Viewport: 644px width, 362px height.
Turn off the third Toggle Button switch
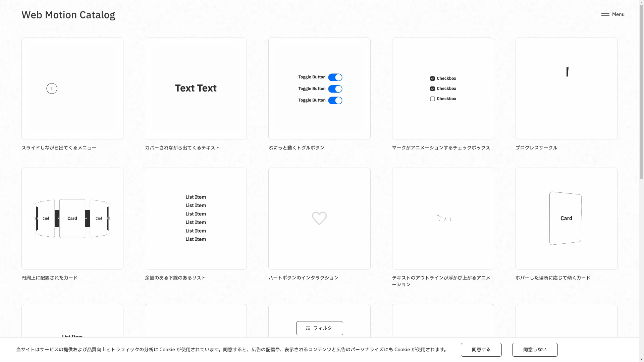pyautogui.click(x=335, y=101)
